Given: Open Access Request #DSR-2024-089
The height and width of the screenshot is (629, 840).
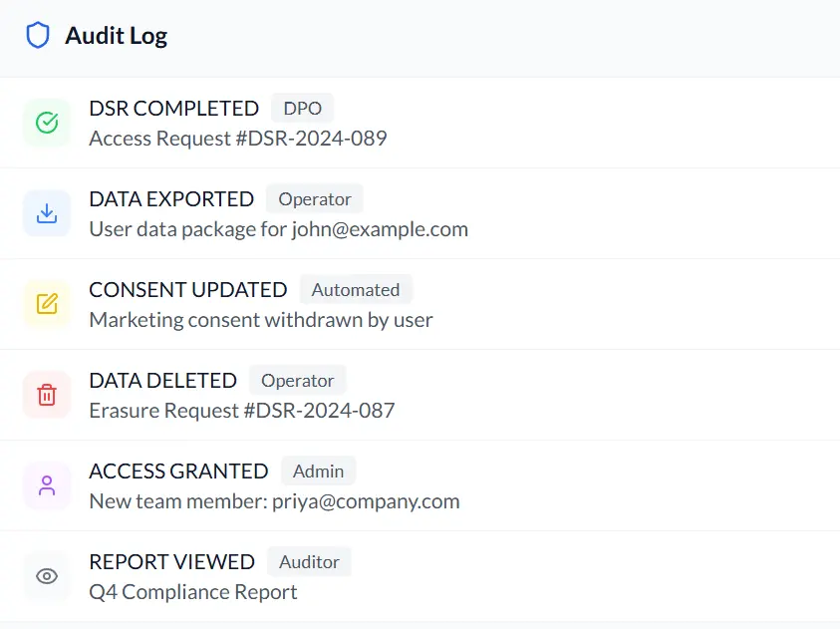Looking at the screenshot, I should (x=236, y=138).
